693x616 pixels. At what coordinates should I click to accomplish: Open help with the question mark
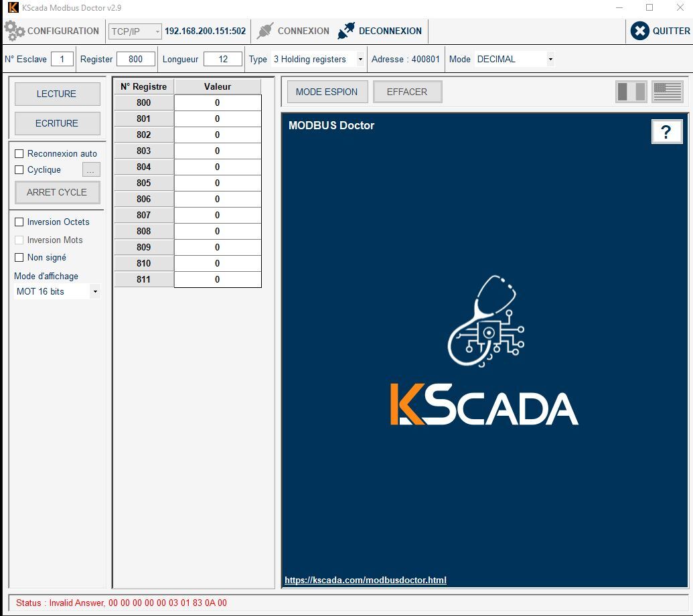coord(666,132)
